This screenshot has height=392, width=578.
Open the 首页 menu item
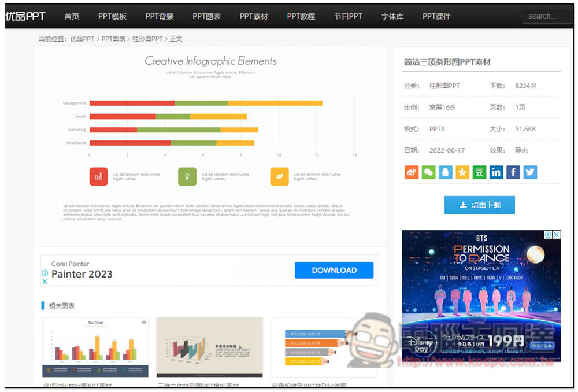(x=72, y=16)
